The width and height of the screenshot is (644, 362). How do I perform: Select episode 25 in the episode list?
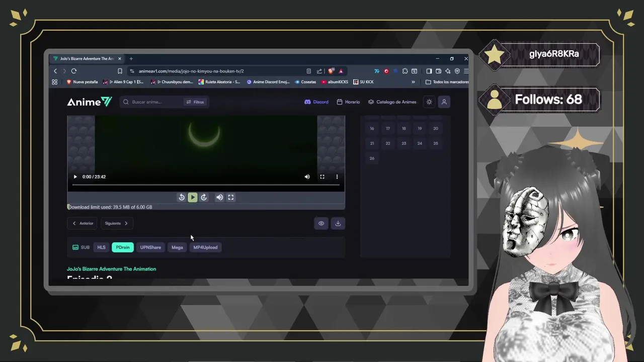tap(436, 143)
